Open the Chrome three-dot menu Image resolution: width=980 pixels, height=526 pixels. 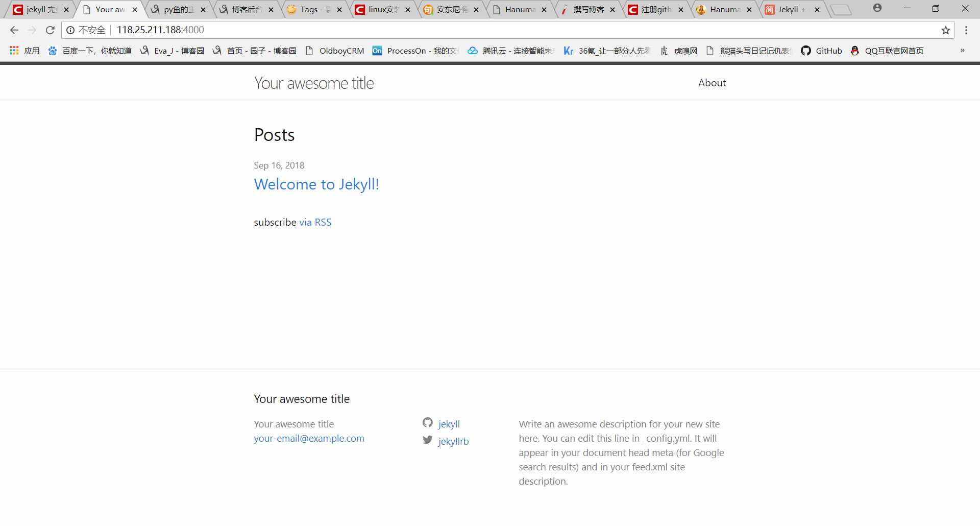pyautogui.click(x=966, y=30)
